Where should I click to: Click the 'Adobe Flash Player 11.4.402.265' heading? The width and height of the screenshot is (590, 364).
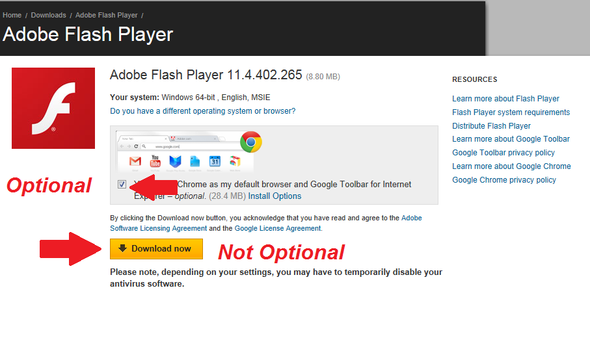(x=206, y=75)
